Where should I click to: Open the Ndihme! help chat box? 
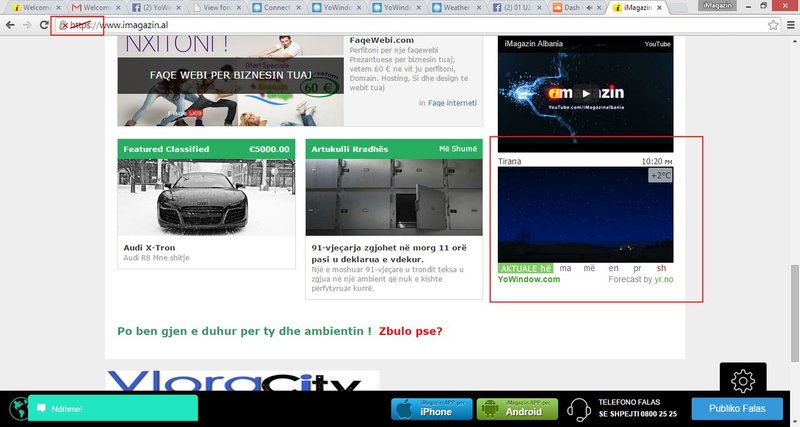[113, 408]
